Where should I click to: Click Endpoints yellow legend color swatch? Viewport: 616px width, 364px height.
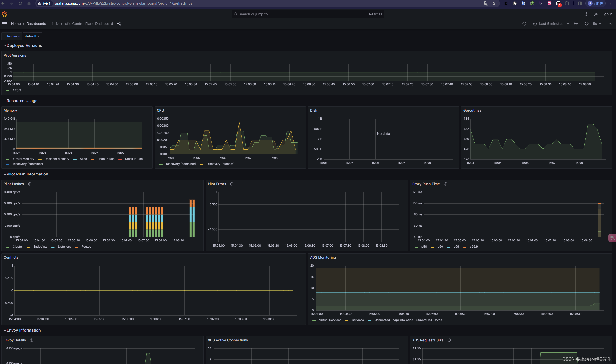pyautogui.click(x=28, y=247)
